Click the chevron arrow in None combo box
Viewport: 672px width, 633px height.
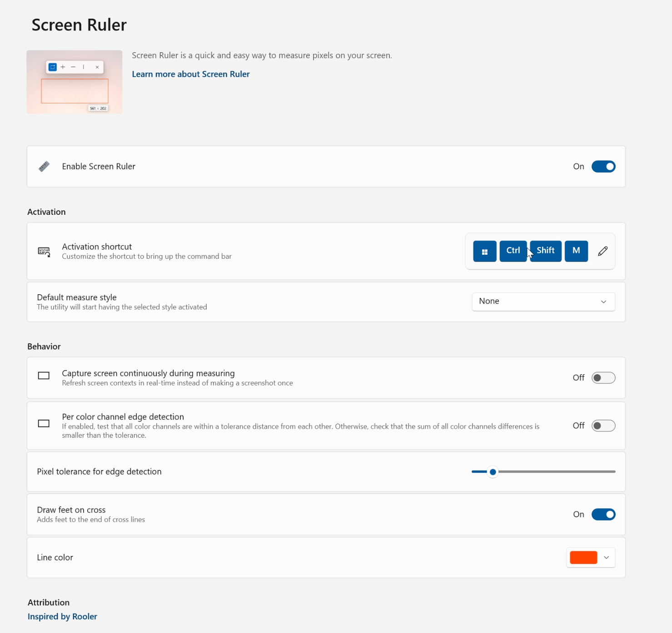[x=603, y=302]
